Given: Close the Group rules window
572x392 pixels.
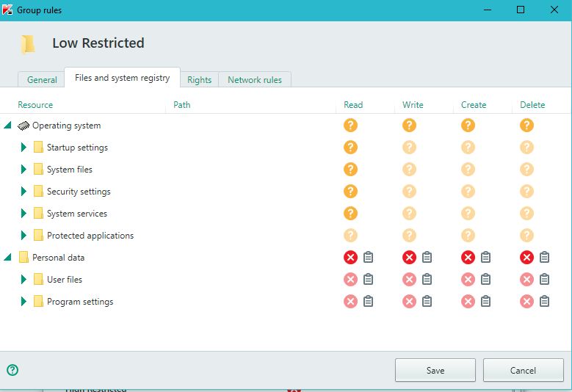Looking at the screenshot, I should click(x=554, y=10).
